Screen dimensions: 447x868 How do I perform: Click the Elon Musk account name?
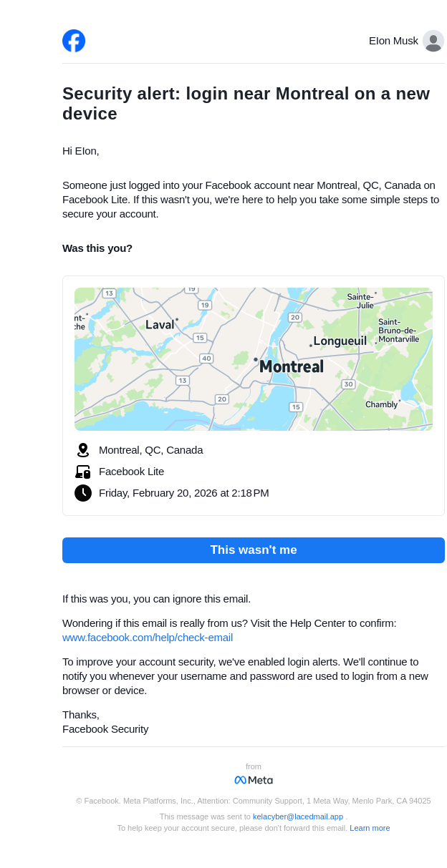[x=393, y=41]
